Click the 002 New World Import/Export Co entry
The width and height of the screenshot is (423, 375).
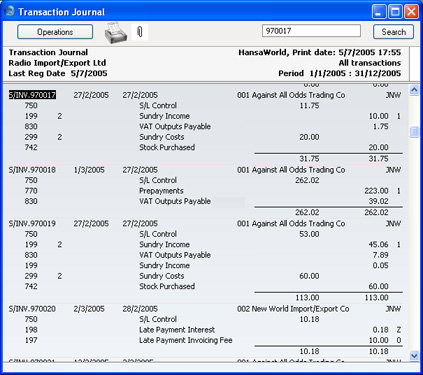point(293,309)
